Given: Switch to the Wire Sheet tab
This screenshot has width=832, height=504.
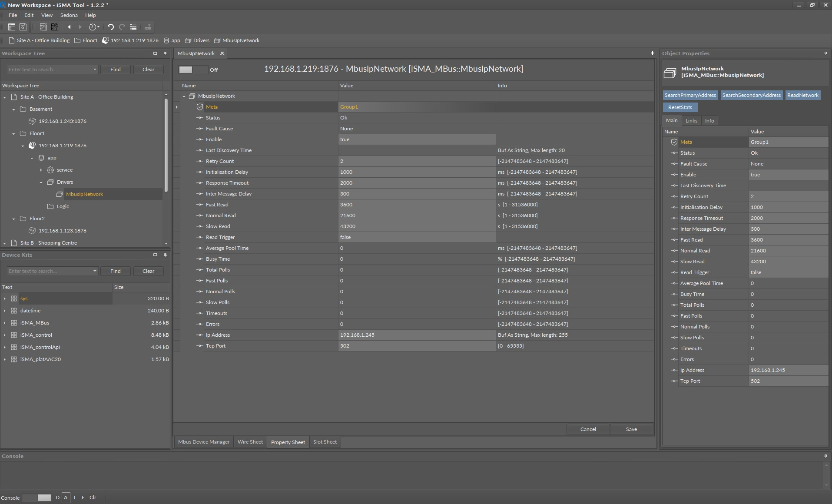Looking at the screenshot, I should coord(250,442).
